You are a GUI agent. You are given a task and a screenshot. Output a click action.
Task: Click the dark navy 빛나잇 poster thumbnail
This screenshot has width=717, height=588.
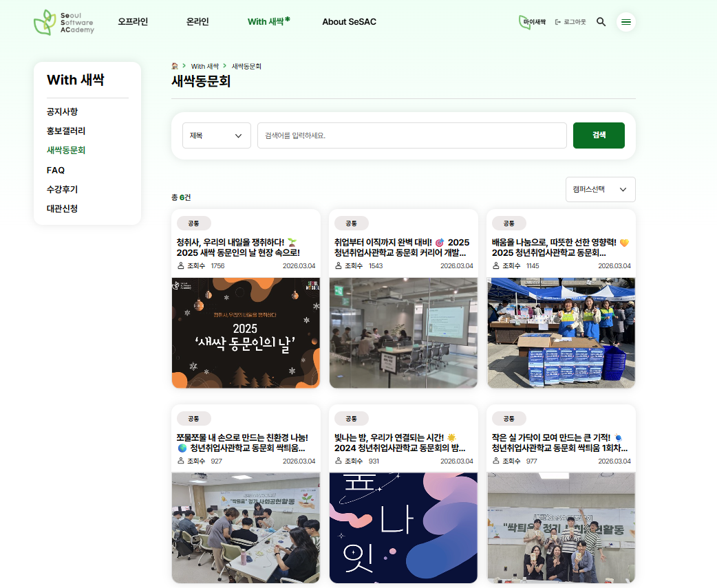403,527
